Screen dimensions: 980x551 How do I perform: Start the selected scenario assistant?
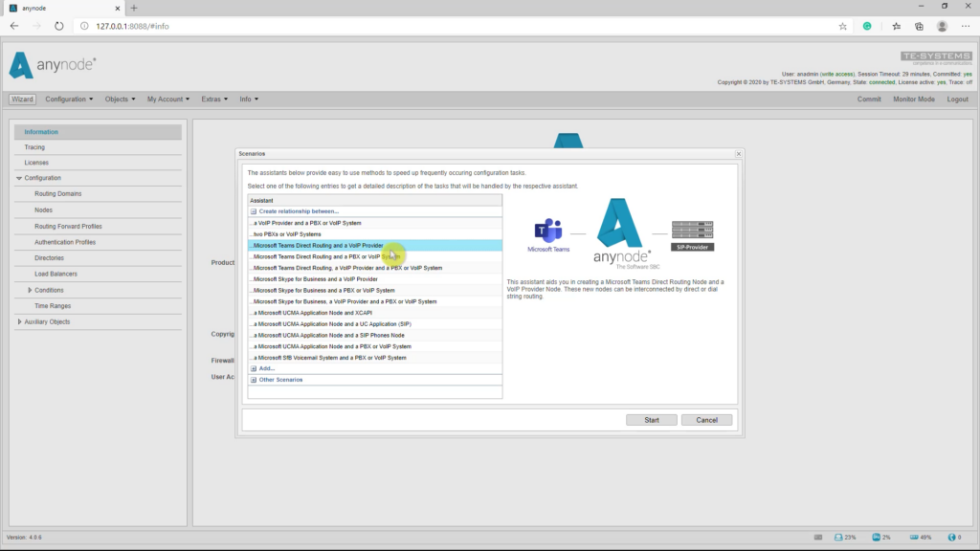[651, 421]
